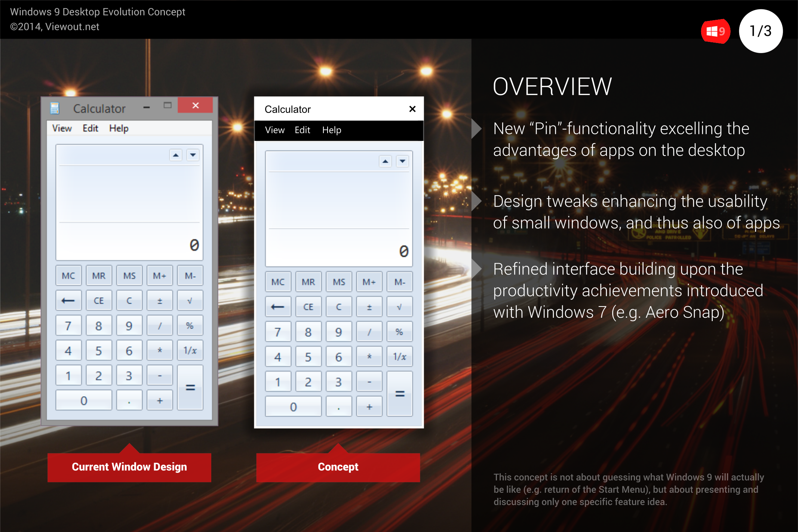Screen dimensions: 798x532
Task: Click square root key in current-design Calculator
Action: point(190,301)
